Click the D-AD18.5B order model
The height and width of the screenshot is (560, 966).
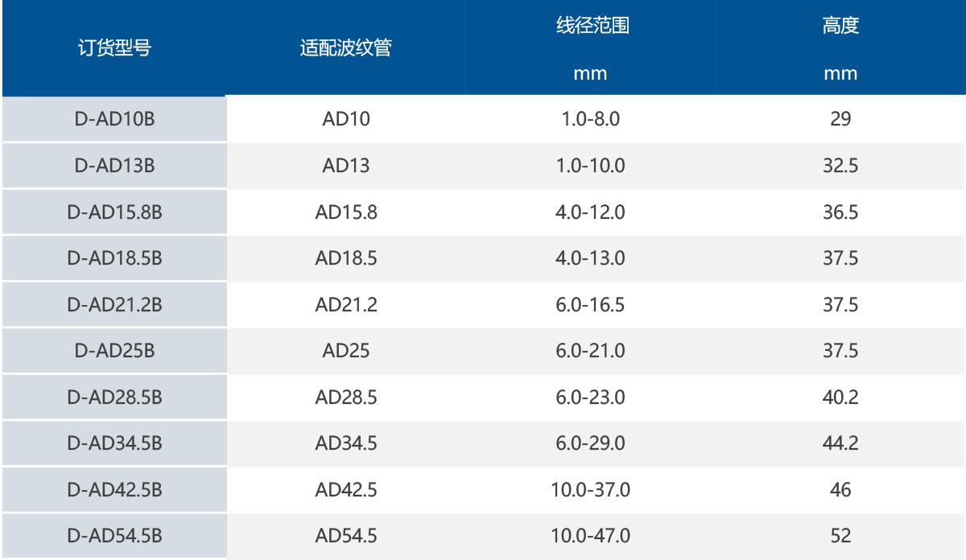click(x=114, y=258)
